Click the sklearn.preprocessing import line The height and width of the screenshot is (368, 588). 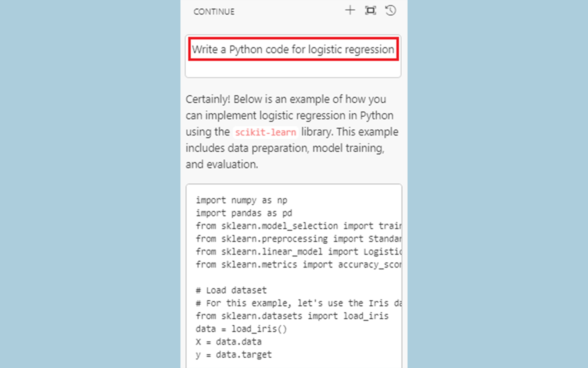(x=298, y=239)
